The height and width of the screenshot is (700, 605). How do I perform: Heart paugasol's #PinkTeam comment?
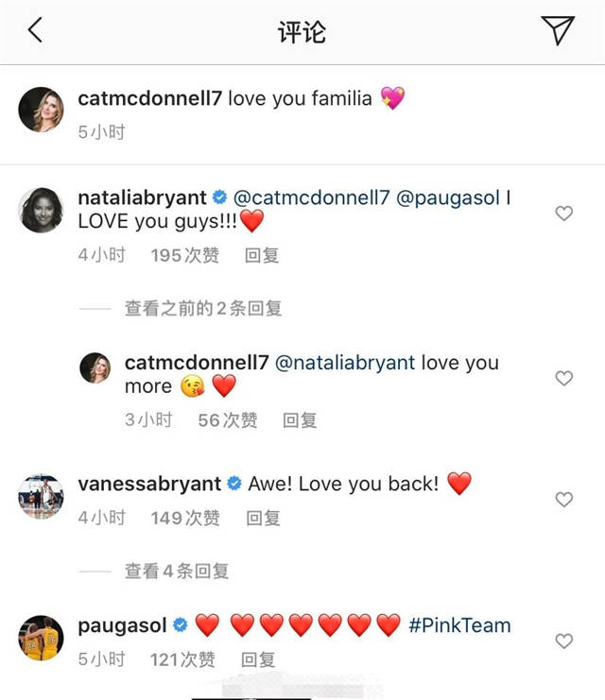point(563,640)
